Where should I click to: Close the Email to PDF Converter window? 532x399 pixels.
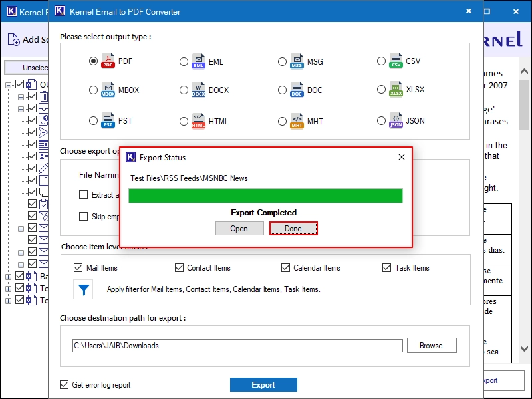469,11
